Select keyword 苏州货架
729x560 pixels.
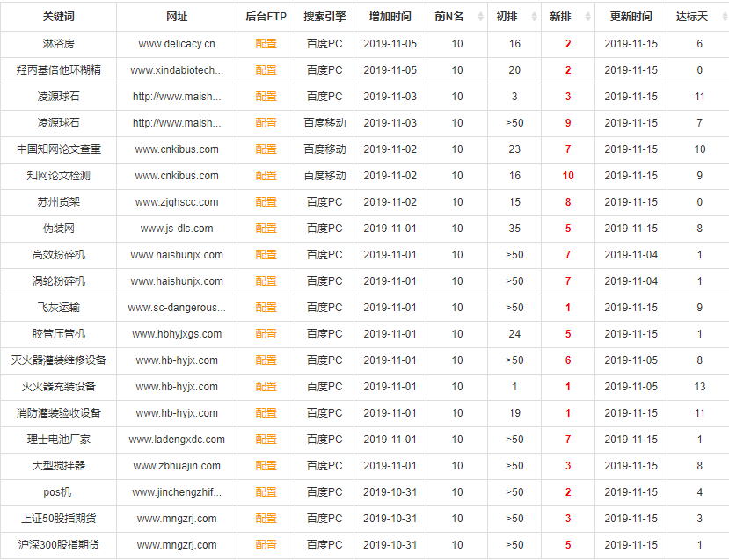click(59, 202)
